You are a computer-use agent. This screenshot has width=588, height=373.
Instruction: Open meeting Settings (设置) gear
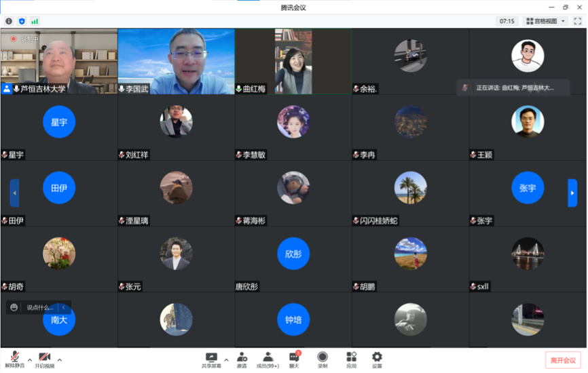click(377, 359)
